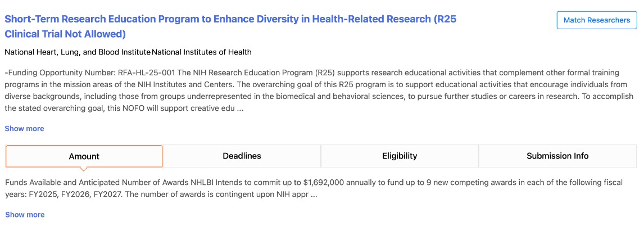644x235 pixels.
Task: Open the Eligibility tab
Action: (400, 156)
